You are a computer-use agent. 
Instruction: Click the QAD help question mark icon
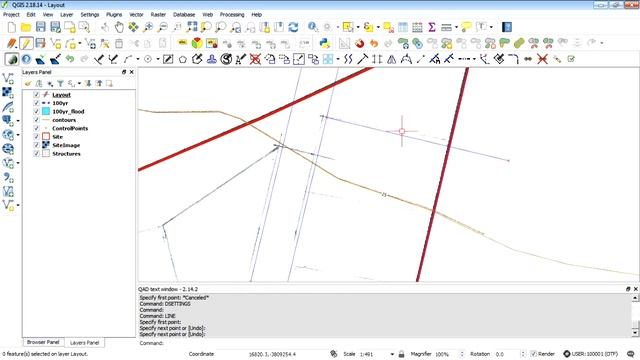[x=26, y=59]
